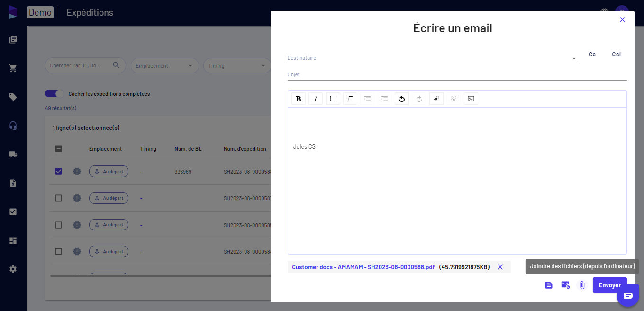Screen dimensions: 644x311
Task: Apply italic formatting in email editor
Action: coord(316,99)
